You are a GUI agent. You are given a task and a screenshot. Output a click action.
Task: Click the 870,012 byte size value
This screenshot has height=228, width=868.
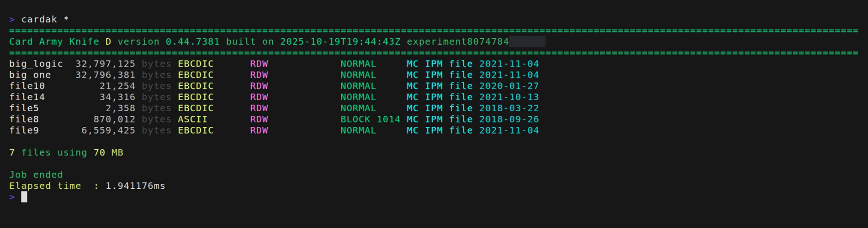click(114, 119)
